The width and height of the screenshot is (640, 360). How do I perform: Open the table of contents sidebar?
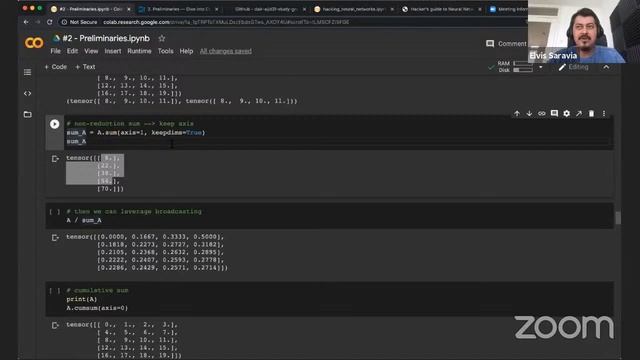point(27,72)
